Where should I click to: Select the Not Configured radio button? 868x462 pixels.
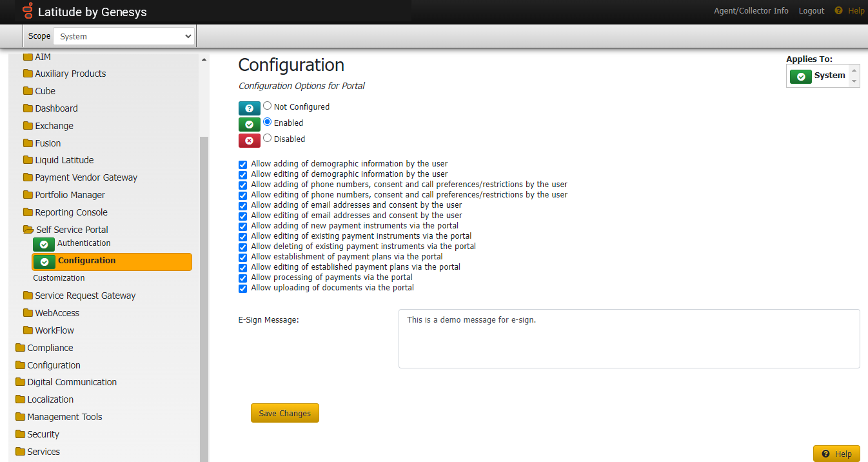(267, 106)
